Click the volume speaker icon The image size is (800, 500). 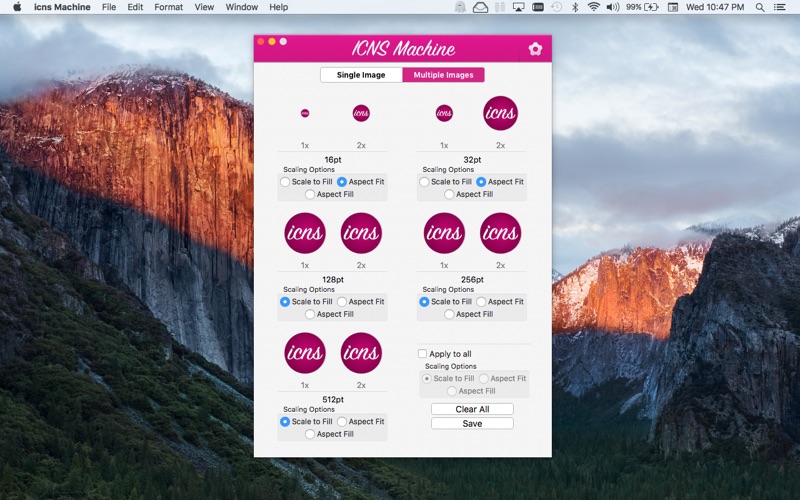pyautogui.click(x=613, y=7)
